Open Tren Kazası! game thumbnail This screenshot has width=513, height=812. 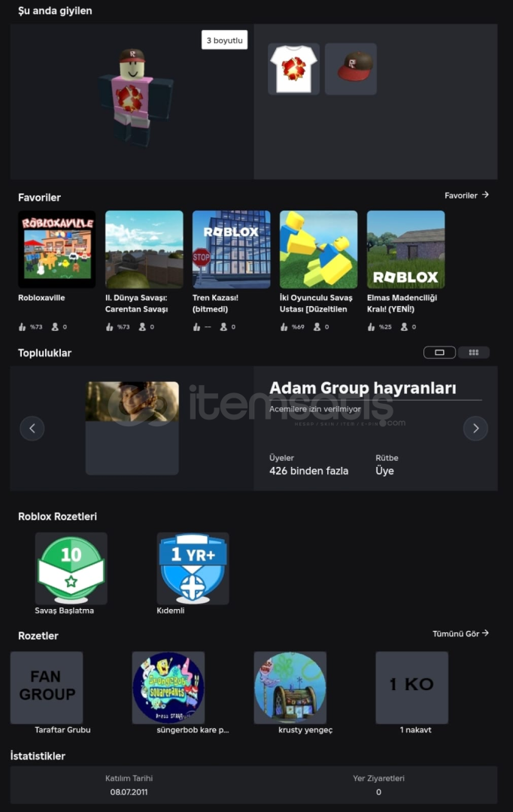(x=231, y=249)
